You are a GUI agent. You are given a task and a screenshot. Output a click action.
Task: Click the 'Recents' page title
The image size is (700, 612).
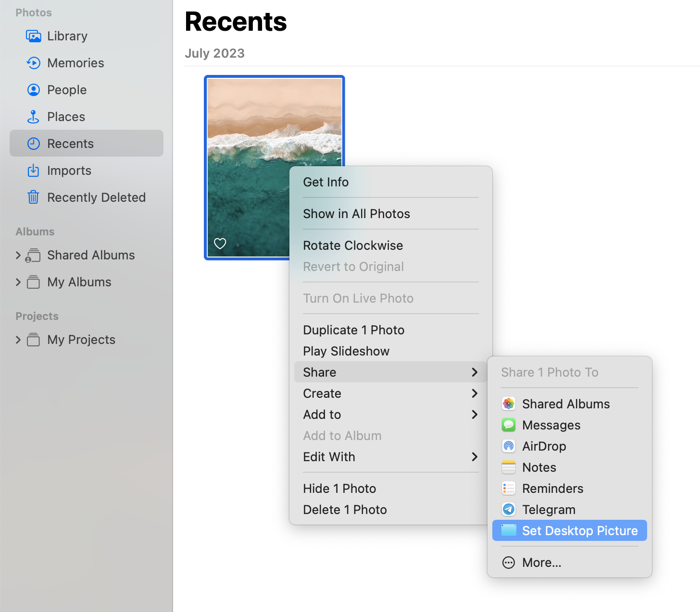[236, 22]
